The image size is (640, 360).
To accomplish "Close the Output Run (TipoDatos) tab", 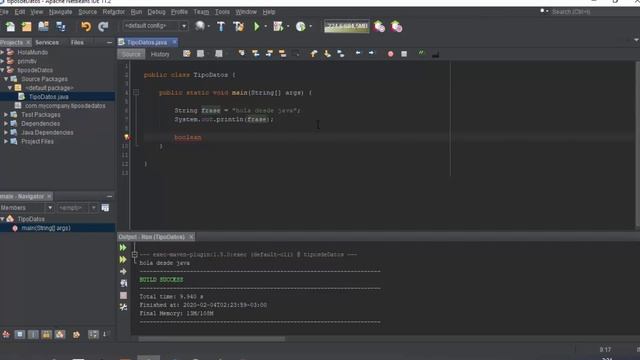I will pos(191,237).
